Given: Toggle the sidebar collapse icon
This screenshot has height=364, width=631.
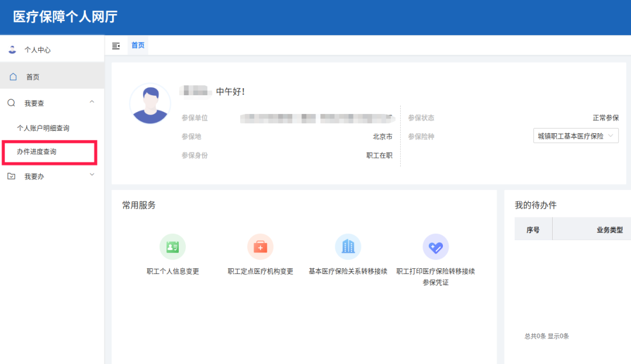Looking at the screenshot, I should pyautogui.click(x=116, y=46).
